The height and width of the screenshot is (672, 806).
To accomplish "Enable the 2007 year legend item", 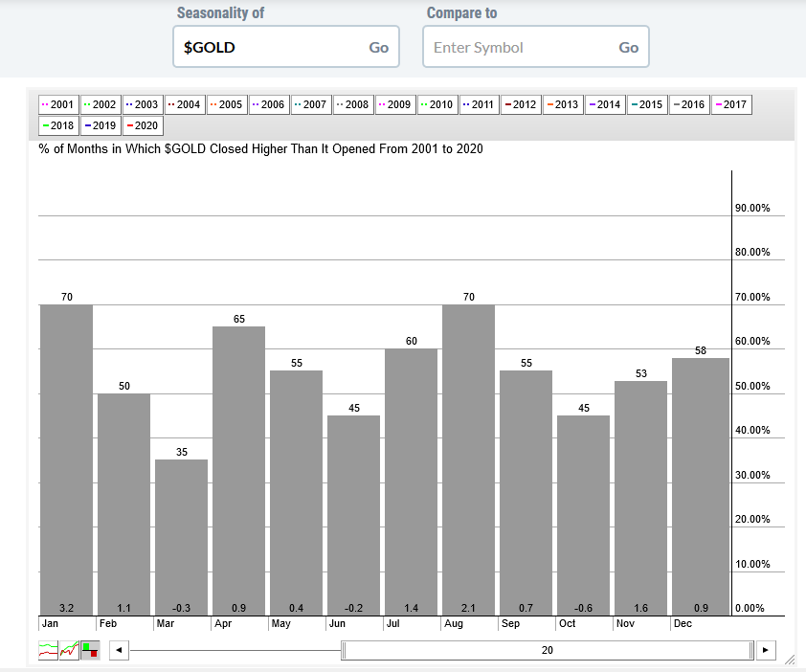I will coord(311,105).
